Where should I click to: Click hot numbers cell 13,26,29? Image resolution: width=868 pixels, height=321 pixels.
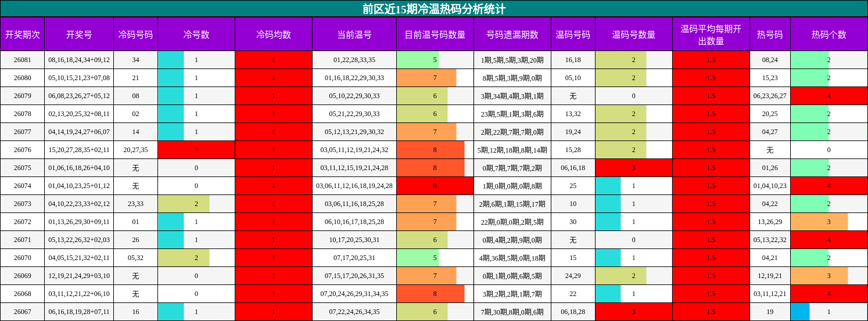[x=770, y=222]
